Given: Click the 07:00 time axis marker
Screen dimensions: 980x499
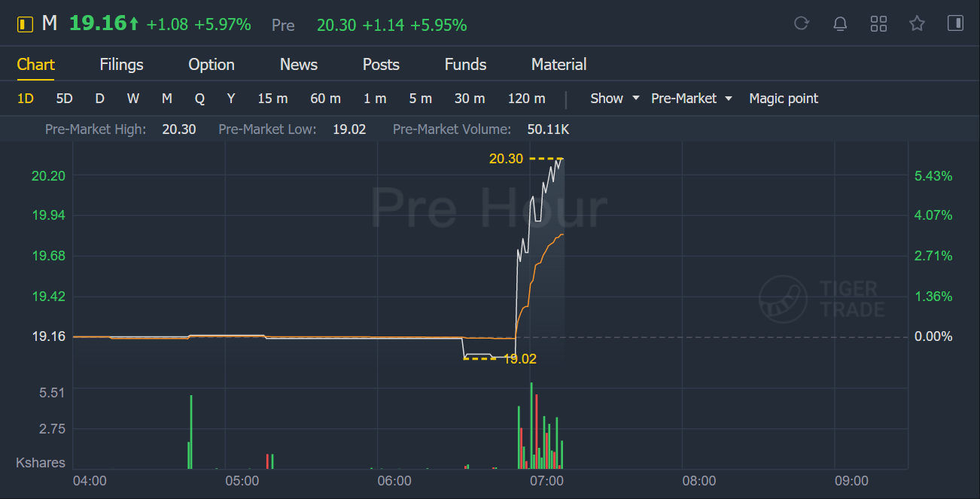Looking at the screenshot, I should 546,481.
